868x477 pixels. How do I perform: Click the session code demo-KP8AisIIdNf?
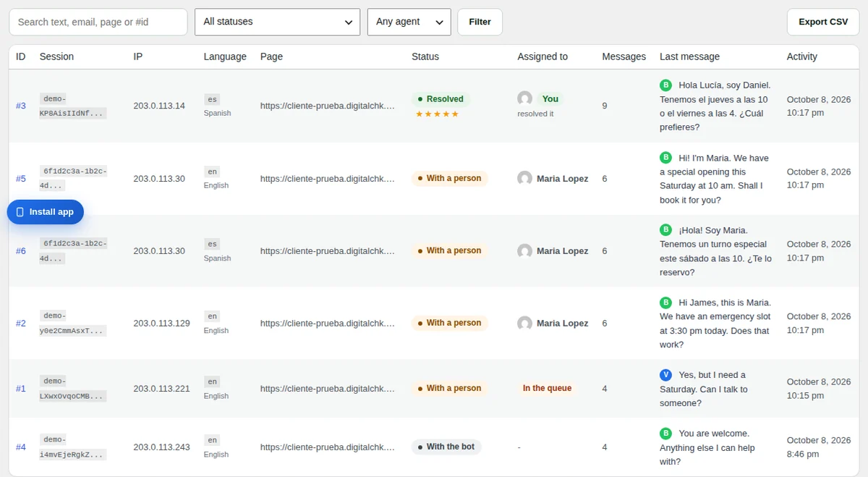point(73,106)
